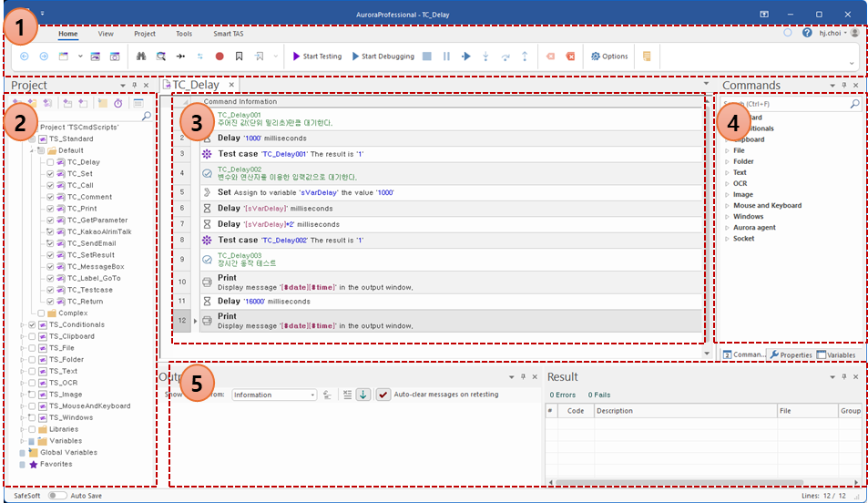Click the blue help question mark icon
Image resolution: width=868 pixels, height=503 pixels.
(807, 33)
